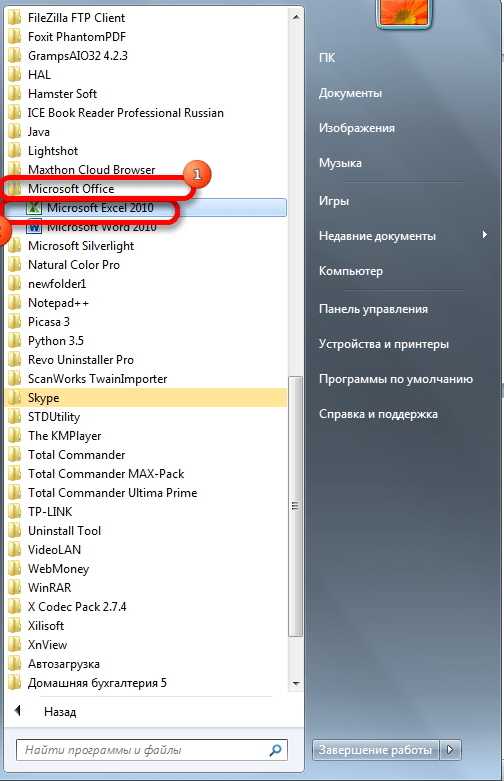Open Панель управления
The image size is (504, 781).
pyautogui.click(x=373, y=309)
